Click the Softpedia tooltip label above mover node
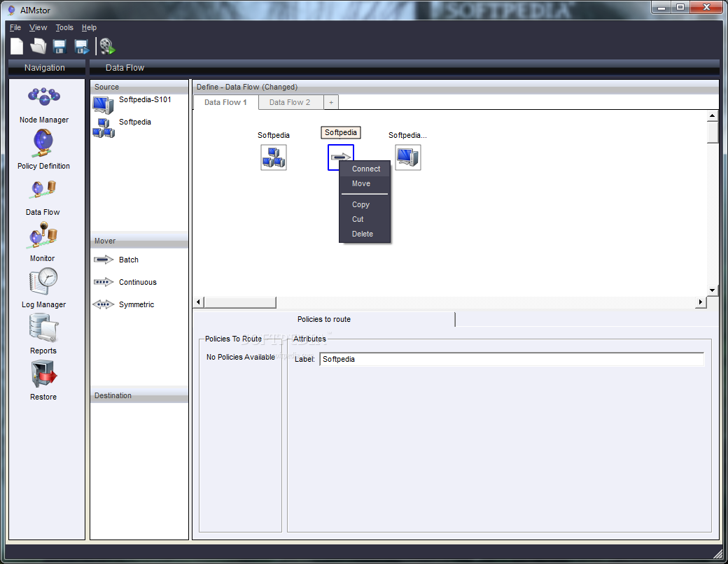 click(341, 132)
